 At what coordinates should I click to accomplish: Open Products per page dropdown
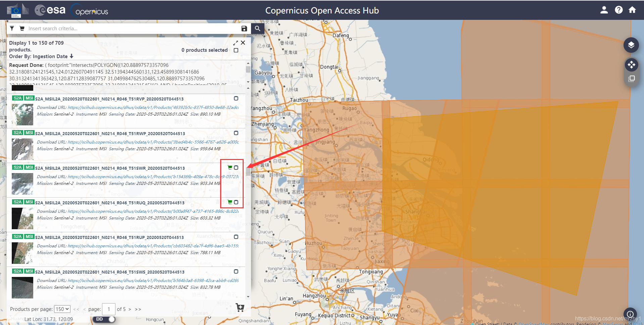[62, 309]
